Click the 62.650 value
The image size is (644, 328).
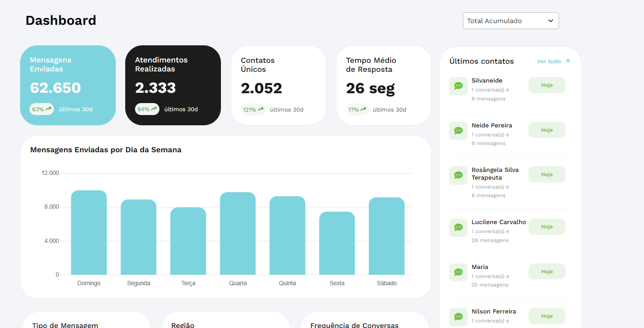(55, 88)
